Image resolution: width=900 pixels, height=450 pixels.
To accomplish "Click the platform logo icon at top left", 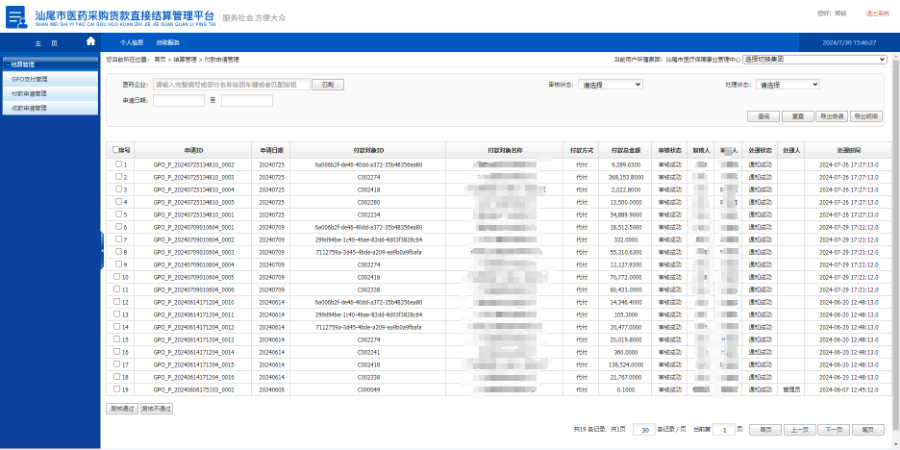I will point(17,17).
